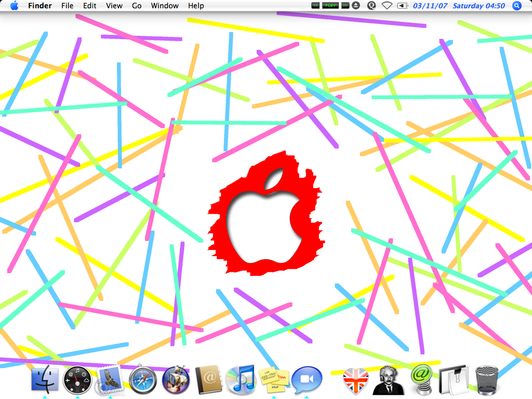
Task: Open Finder from the Dock
Action: click(45, 379)
